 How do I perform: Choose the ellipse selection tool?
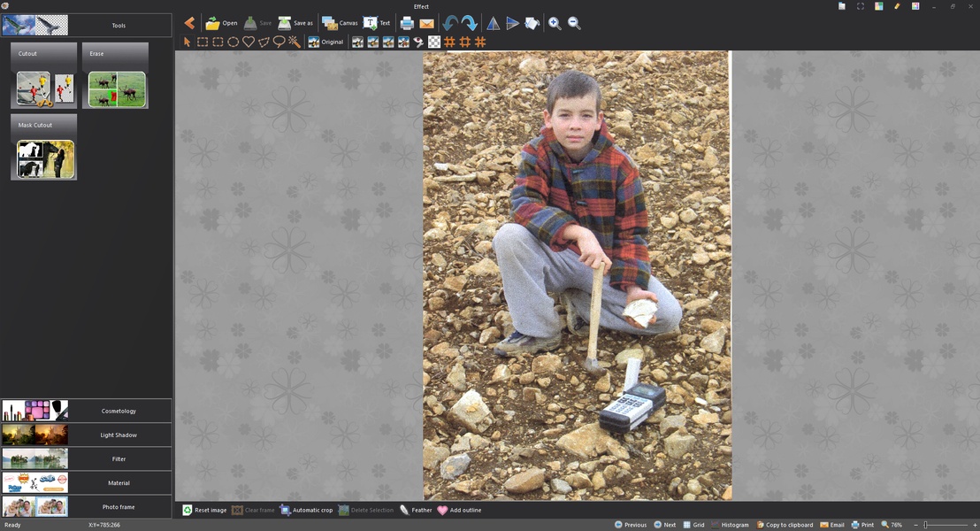tap(234, 42)
